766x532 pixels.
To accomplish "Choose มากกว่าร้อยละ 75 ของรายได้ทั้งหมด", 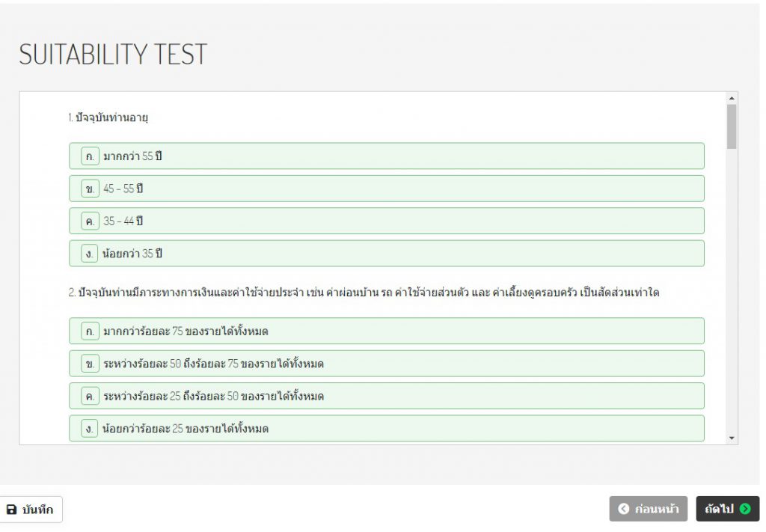I will (x=387, y=331).
